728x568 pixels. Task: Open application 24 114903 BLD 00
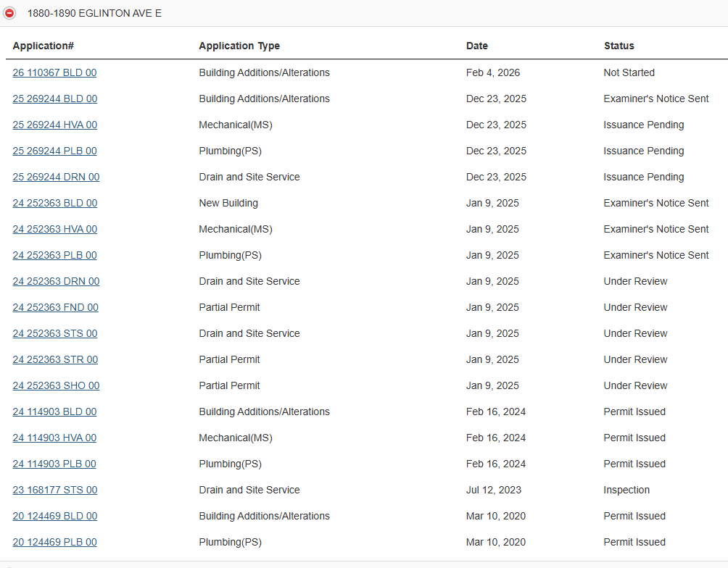pyautogui.click(x=54, y=412)
